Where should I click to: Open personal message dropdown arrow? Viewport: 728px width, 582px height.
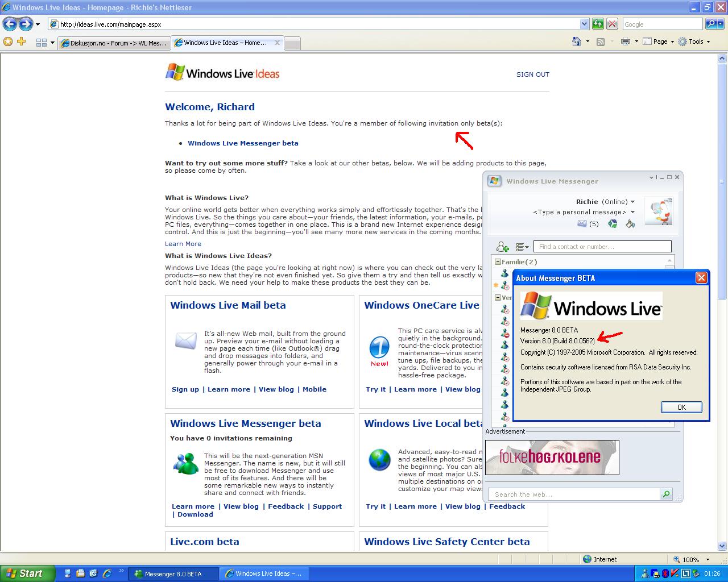coord(632,212)
